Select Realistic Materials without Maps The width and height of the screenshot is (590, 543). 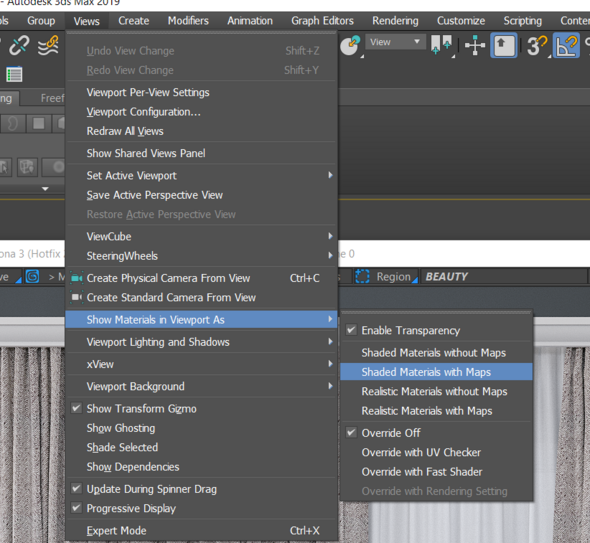click(x=436, y=391)
